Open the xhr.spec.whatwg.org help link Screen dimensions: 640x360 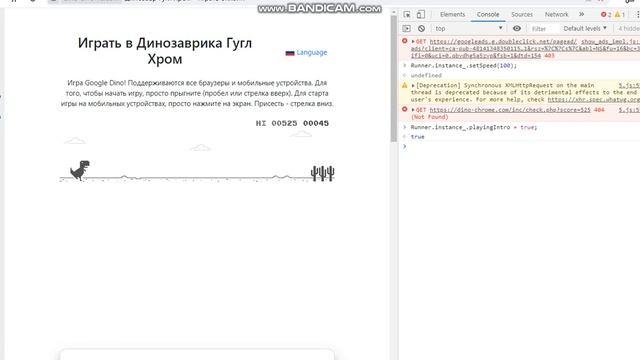point(594,99)
